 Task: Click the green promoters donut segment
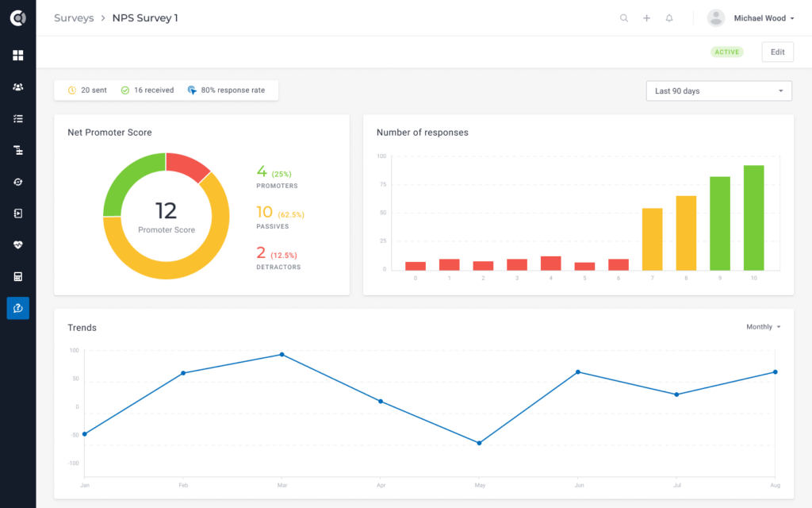pyautogui.click(x=125, y=182)
